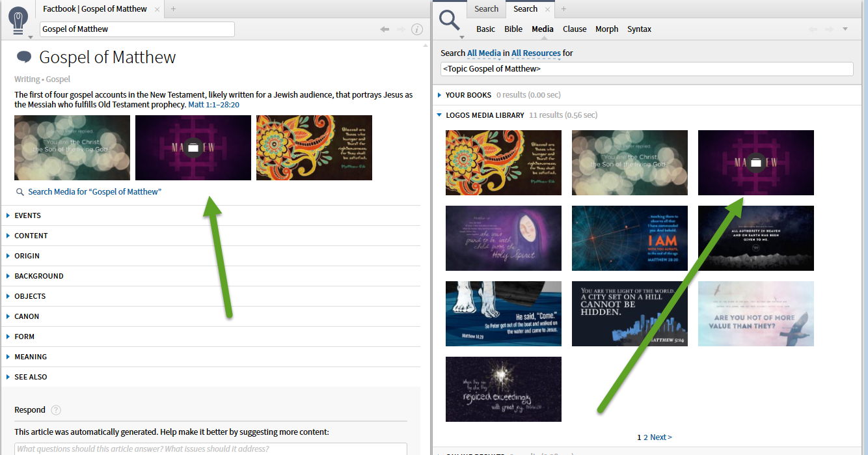Open 'All authority in heaven' image
Image resolution: width=868 pixels, height=455 pixels.
click(x=756, y=238)
